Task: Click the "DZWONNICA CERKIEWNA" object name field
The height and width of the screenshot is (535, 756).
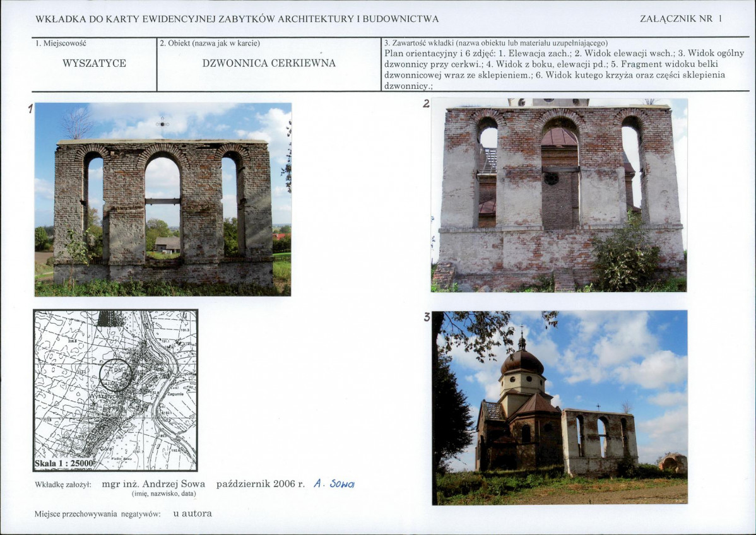Action: 269,63
